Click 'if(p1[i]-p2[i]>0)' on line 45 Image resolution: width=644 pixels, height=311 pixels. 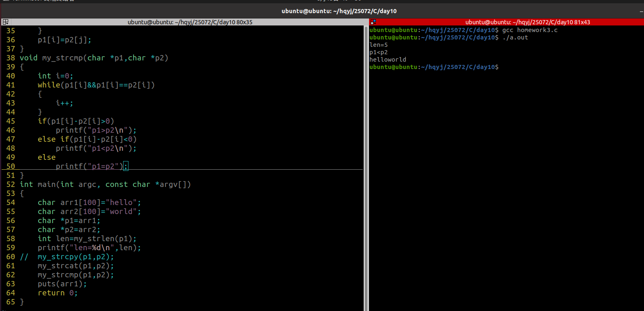point(76,121)
